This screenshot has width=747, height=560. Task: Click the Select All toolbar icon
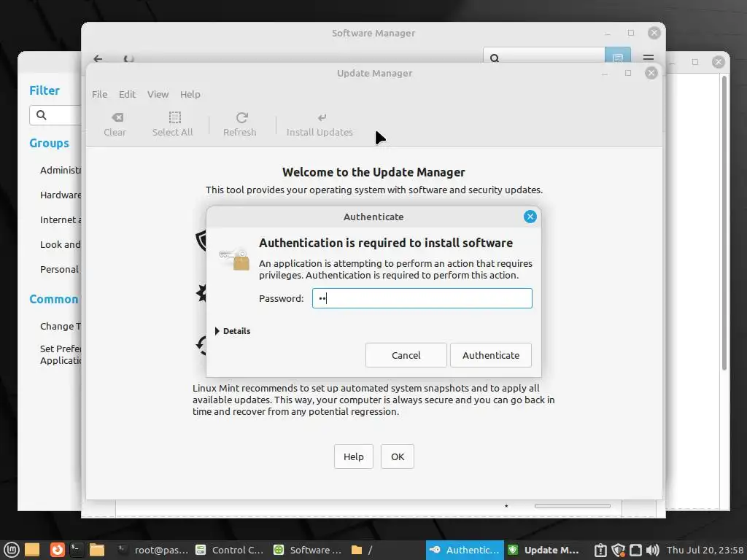pos(172,124)
